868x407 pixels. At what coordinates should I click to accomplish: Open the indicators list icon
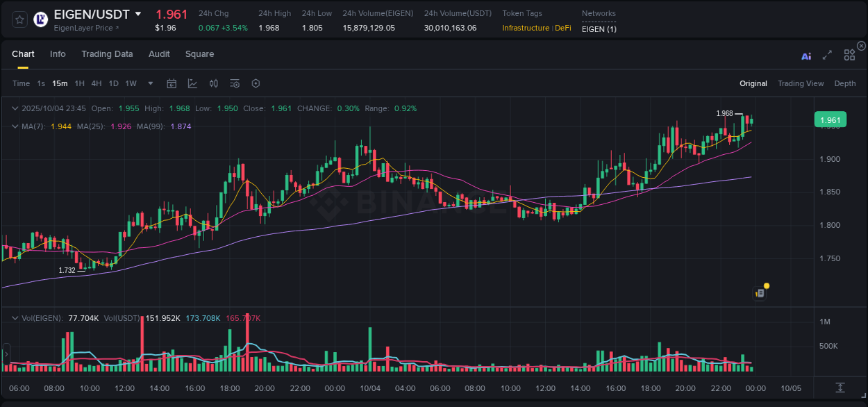[x=235, y=83]
